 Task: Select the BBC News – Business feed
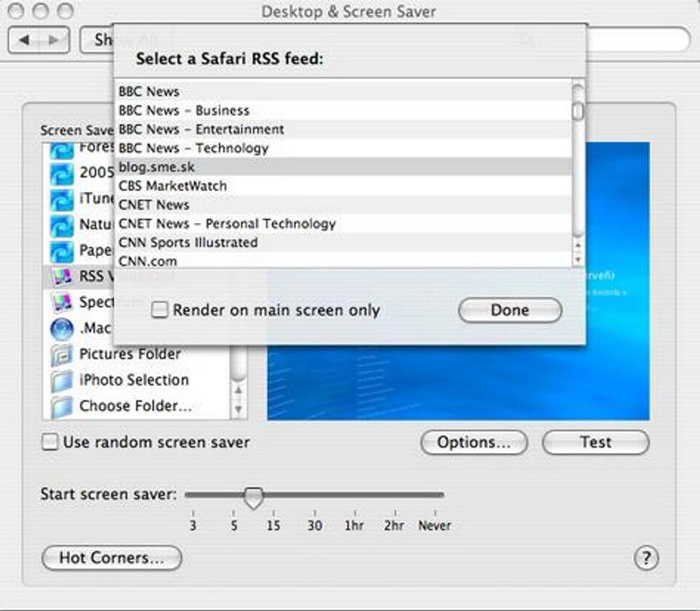[x=344, y=110]
